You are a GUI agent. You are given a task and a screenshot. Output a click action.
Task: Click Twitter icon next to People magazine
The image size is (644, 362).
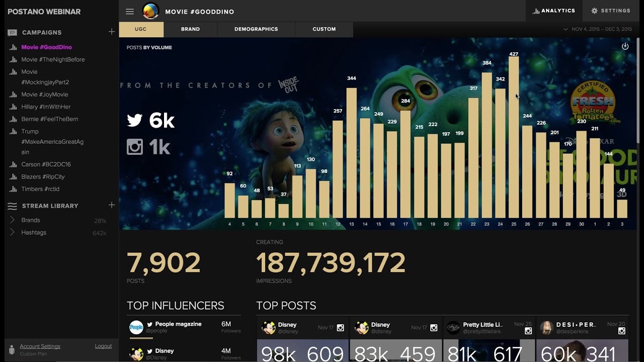[x=150, y=324]
